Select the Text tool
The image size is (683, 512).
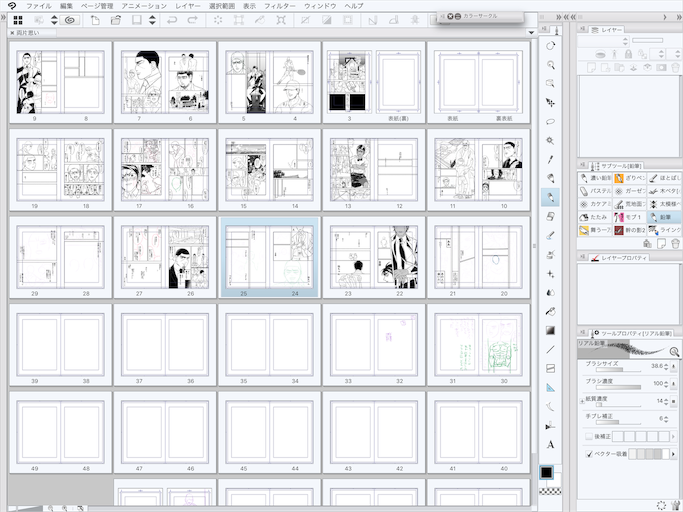coord(551,444)
